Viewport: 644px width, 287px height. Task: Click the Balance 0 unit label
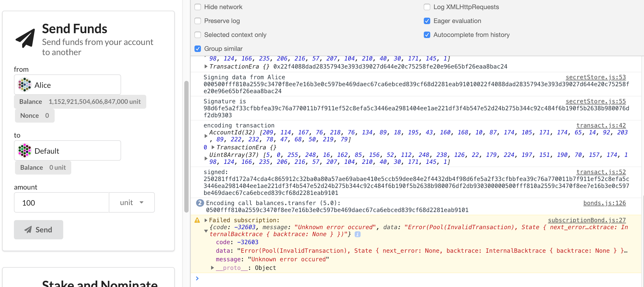(43, 168)
